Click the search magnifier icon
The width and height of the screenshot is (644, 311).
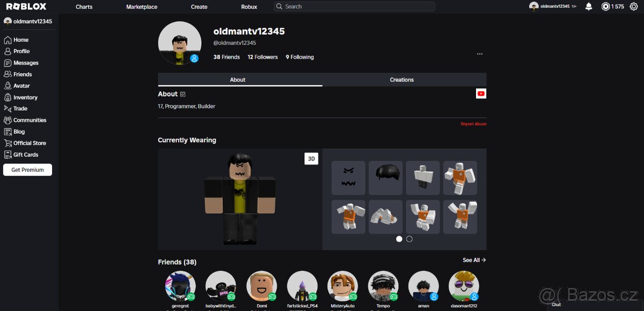pos(279,6)
